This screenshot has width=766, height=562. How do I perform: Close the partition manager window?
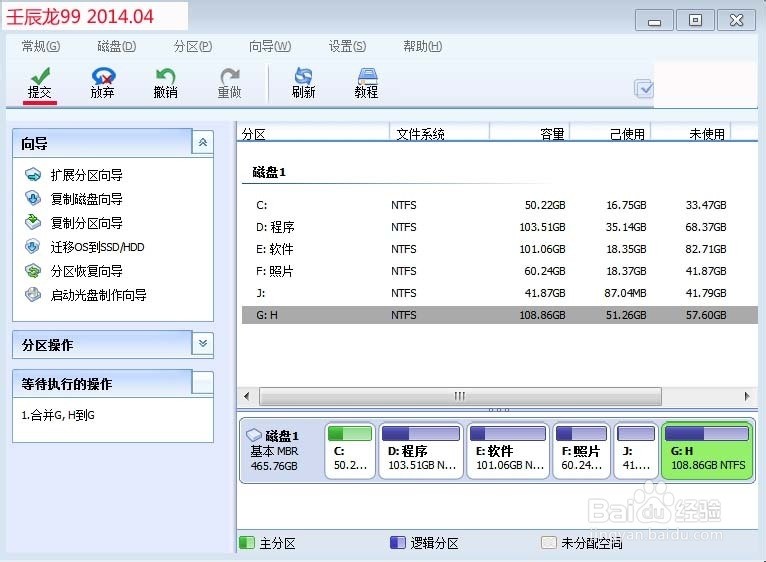pyautogui.click(x=736, y=21)
